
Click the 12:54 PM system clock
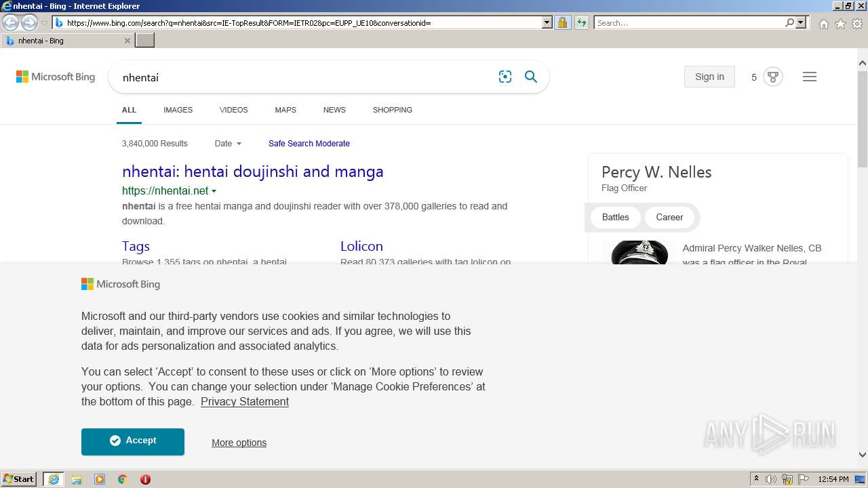pos(833,479)
